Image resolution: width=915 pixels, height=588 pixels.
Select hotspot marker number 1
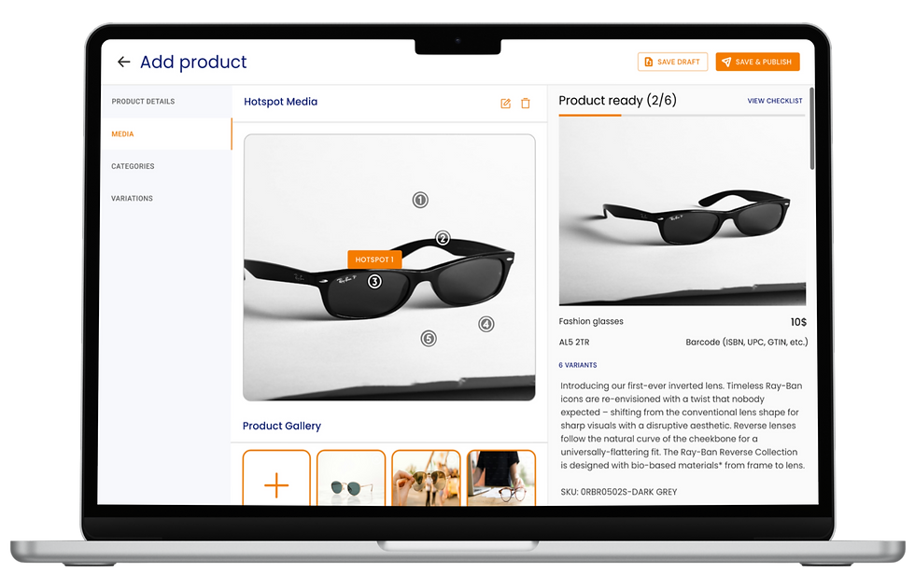[x=420, y=200]
